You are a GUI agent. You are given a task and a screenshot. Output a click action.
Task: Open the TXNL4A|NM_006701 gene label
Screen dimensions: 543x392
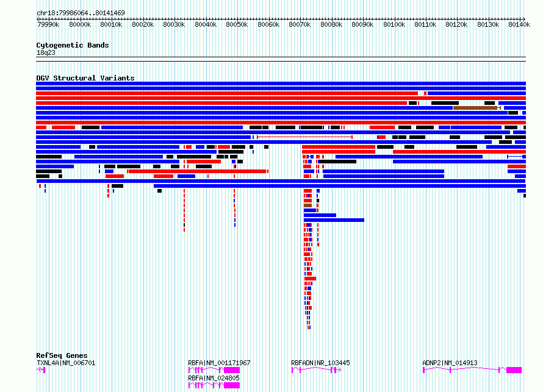point(66,363)
